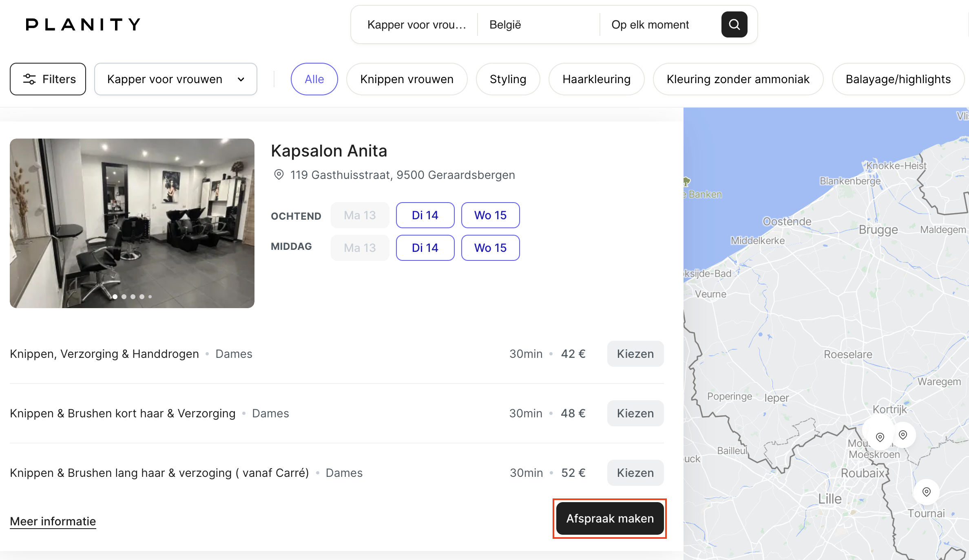Click the 119 Gasthuisstraat address text
Viewport: 969px width, 560px height.
(403, 175)
